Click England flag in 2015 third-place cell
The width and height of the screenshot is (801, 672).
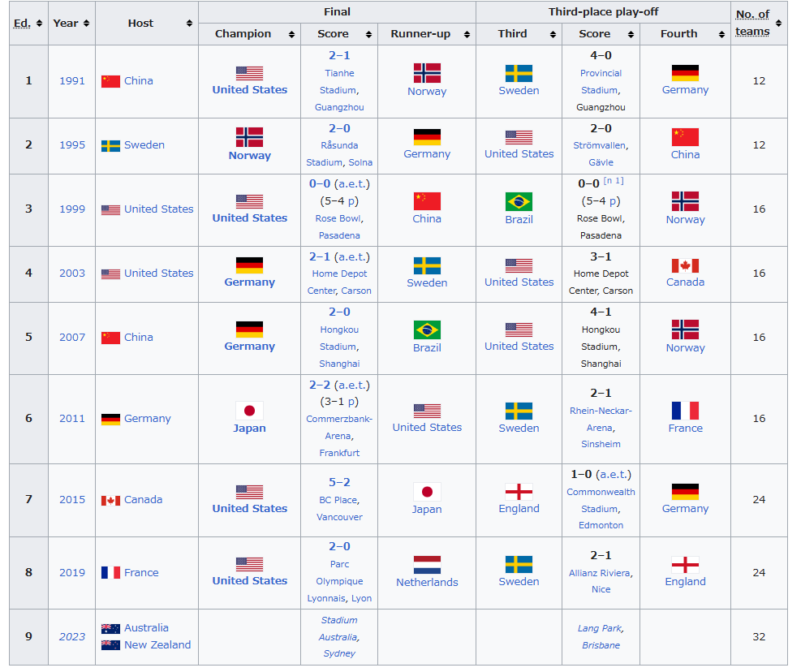point(519,492)
